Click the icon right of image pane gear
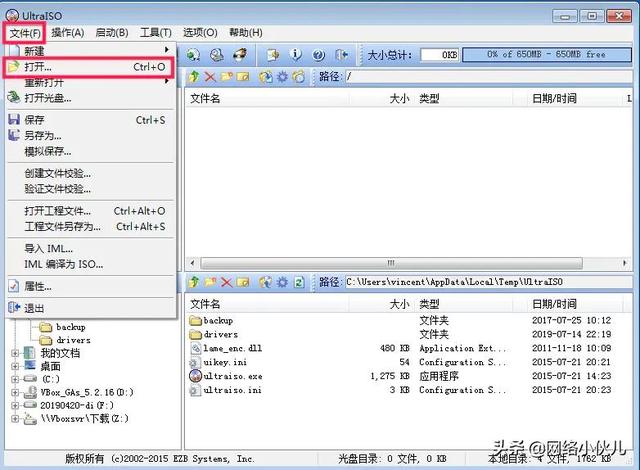Viewport: 640px width, 470px height. [x=299, y=76]
